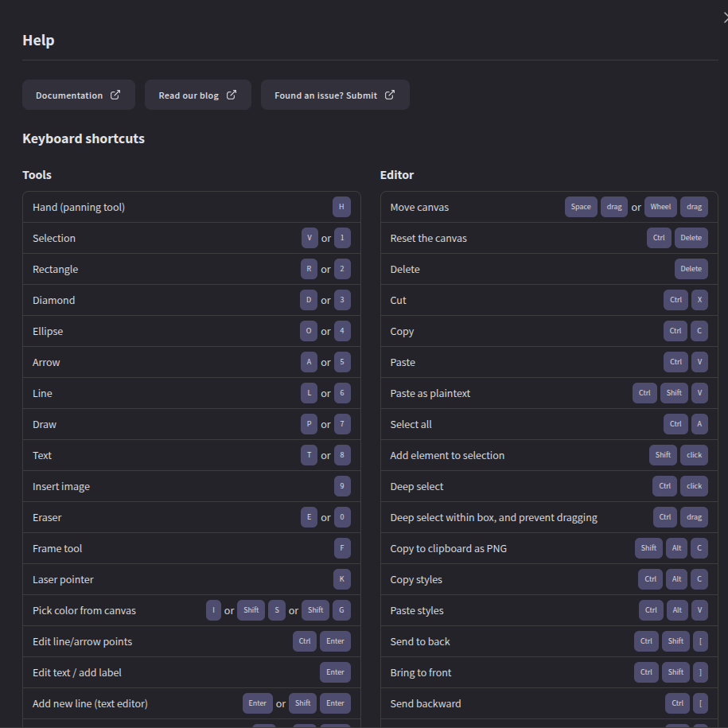Click the R key badge in the Rectangle row
This screenshot has height=728, width=728.
point(309,269)
